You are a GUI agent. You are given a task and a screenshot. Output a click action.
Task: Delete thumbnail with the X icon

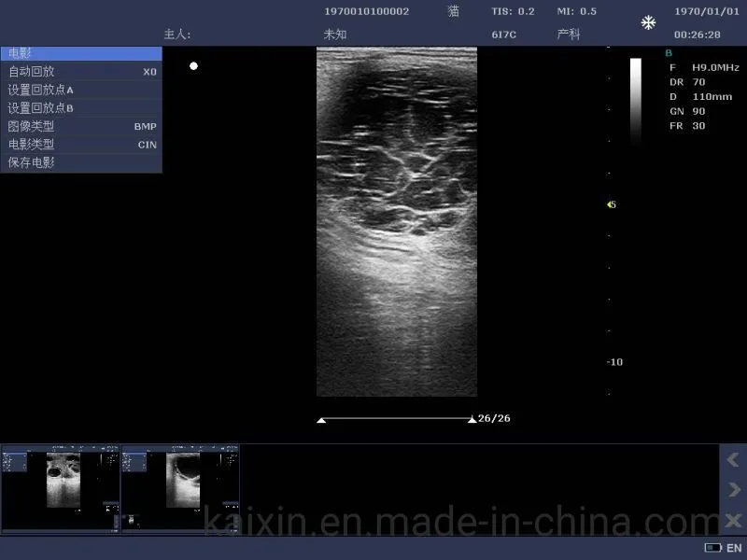tap(733, 520)
